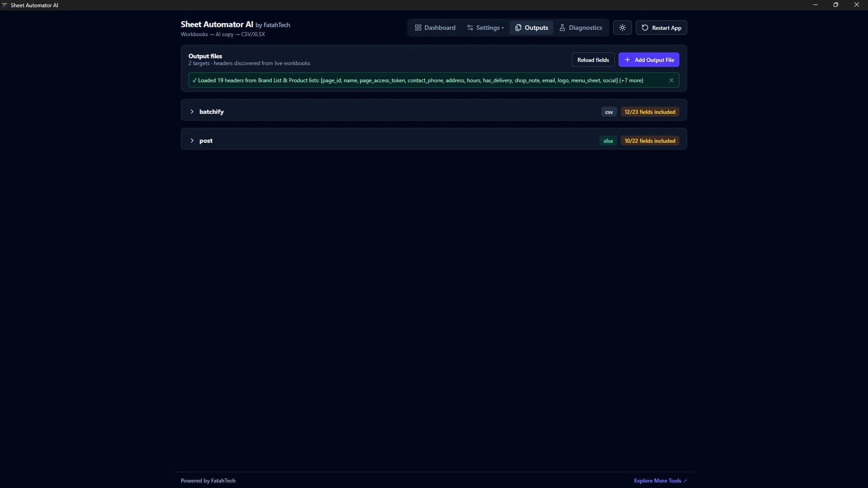Click Reload fields button

tap(593, 60)
